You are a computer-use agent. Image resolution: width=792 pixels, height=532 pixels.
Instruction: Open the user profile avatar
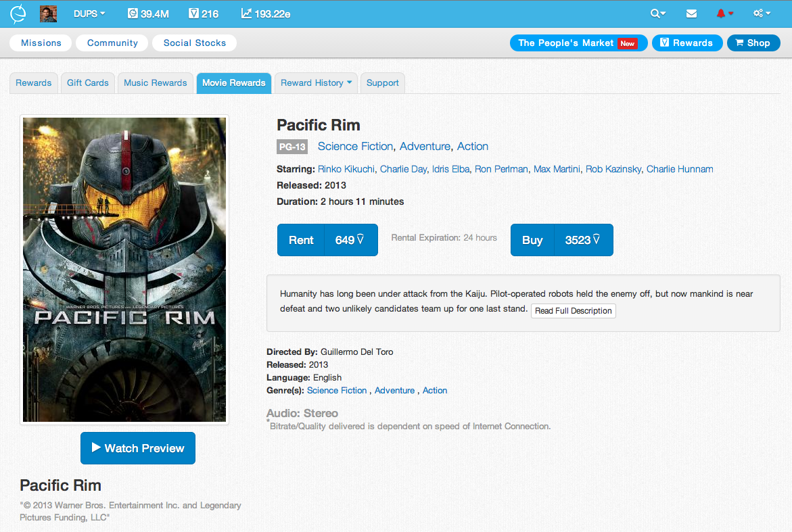click(49, 14)
